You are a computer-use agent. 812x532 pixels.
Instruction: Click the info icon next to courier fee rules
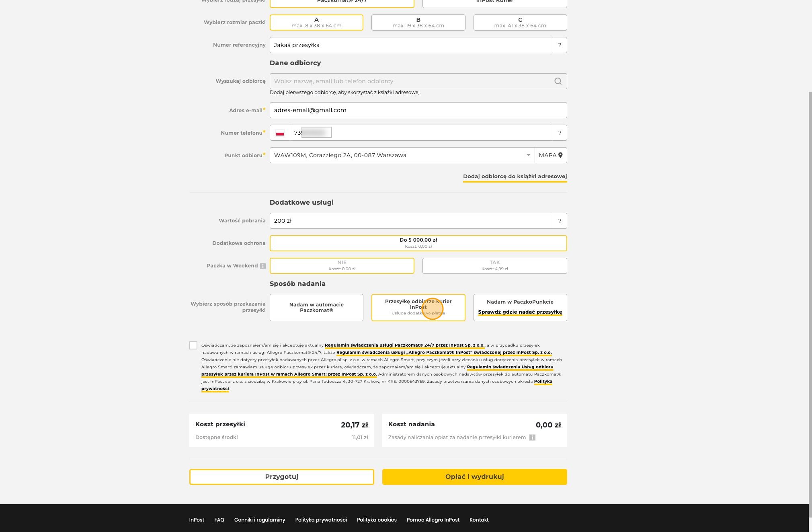pyautogui.click(x=532, y=438)
